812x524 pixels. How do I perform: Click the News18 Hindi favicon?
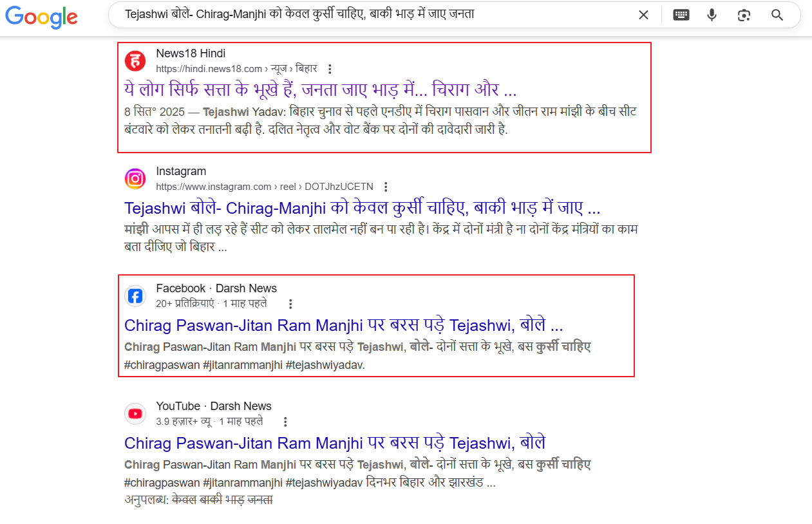click(x=135, y=61)
